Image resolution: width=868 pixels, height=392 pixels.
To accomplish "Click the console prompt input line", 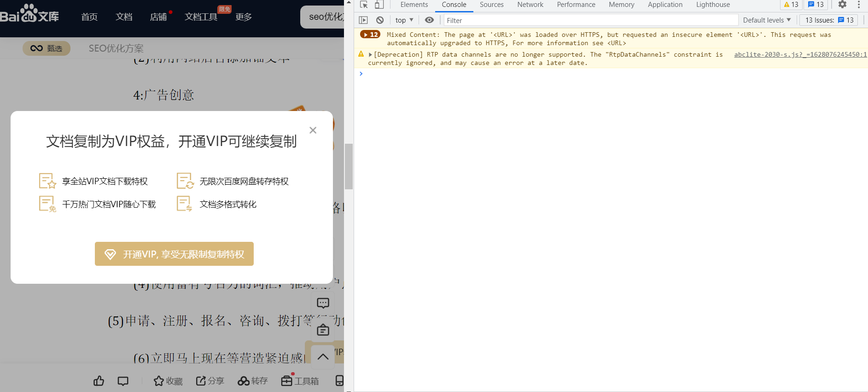I will coord(612,74).
